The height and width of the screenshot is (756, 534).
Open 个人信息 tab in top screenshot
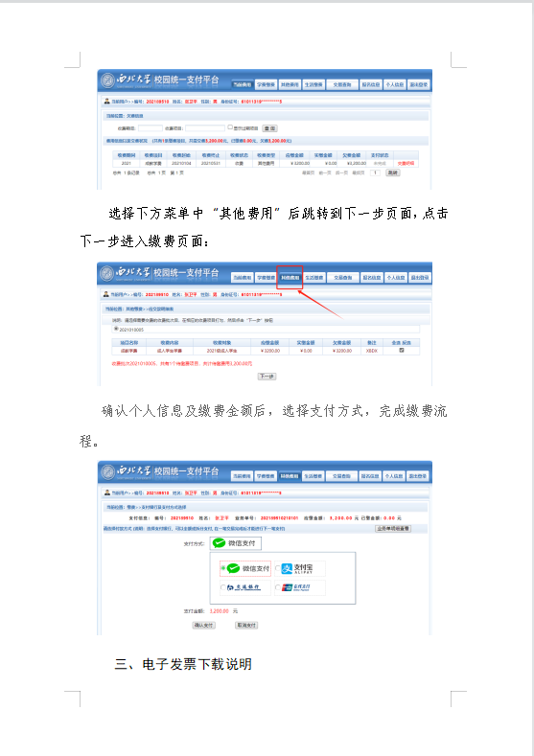pyautogui.click(x=395, y=85)
